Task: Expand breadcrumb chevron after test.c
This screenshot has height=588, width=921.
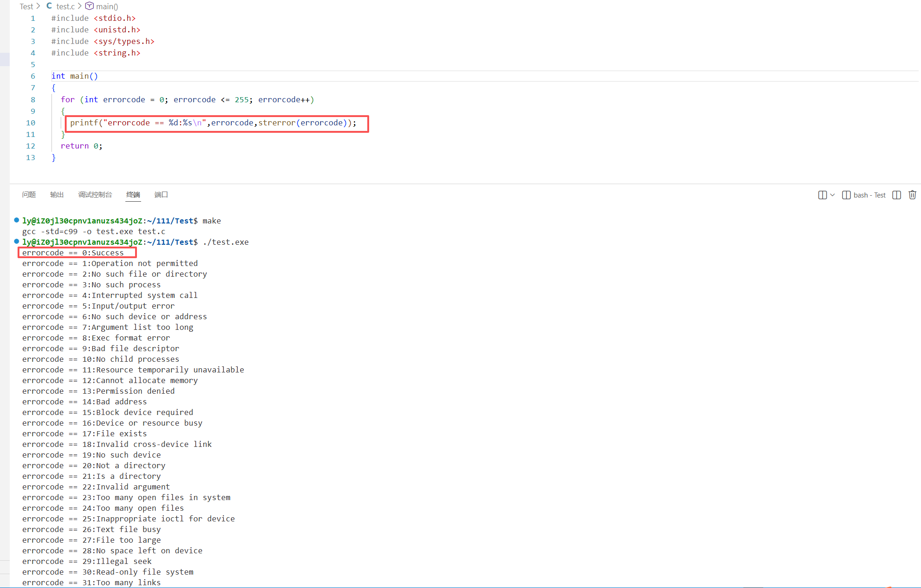Action: 80,6
